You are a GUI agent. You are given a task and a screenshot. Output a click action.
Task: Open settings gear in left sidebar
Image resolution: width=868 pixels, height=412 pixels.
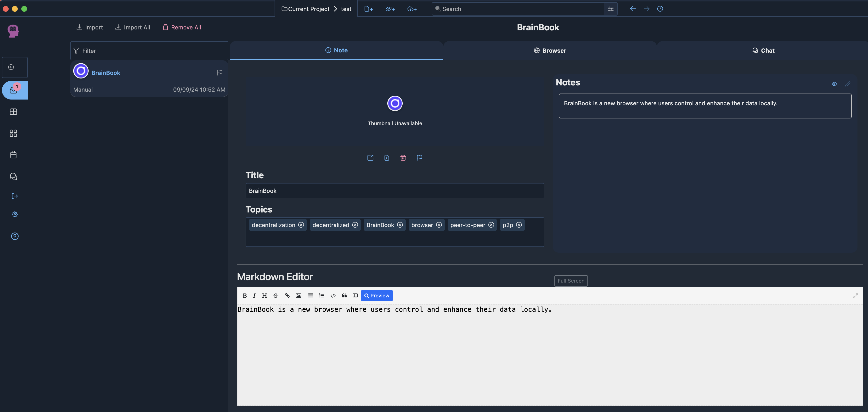click(15, 214)
